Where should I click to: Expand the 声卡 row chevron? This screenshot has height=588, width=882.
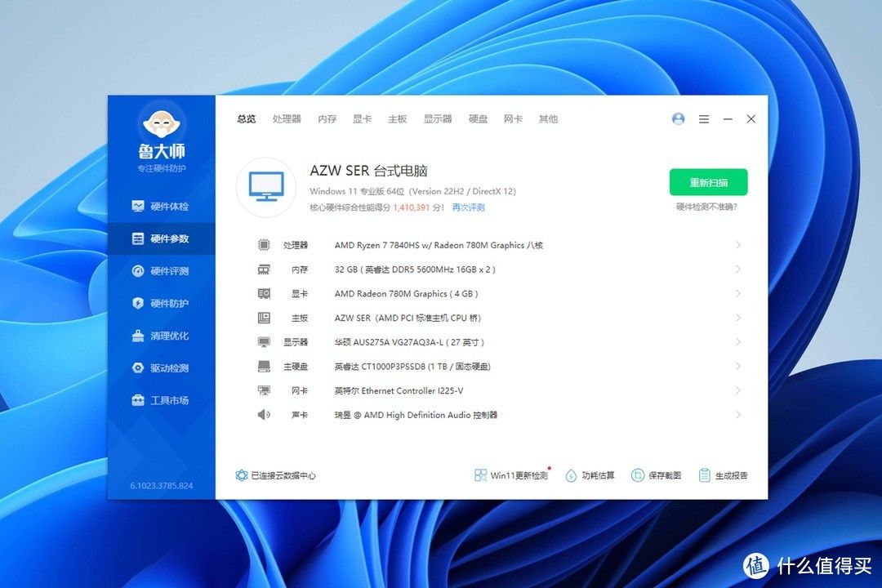point(738,414)
